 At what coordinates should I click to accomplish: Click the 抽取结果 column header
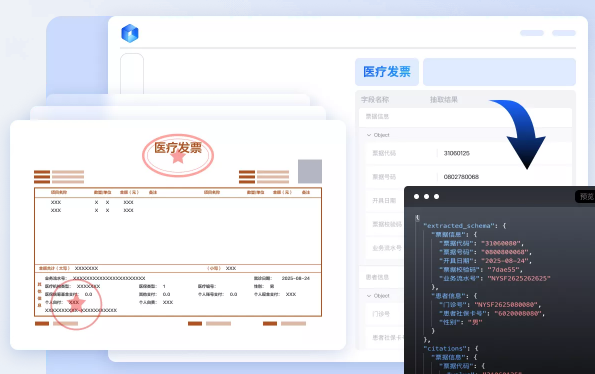click(444, 100)
